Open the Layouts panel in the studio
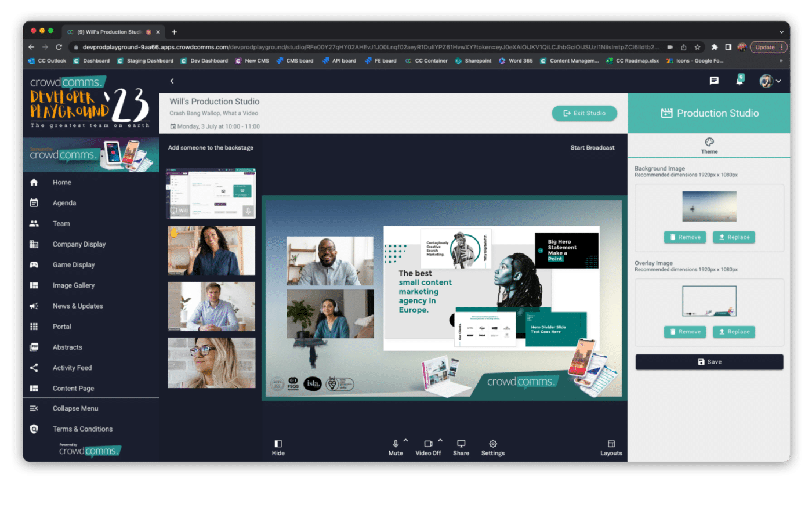The width and height of the screenshot is (812, 522). tap(611, 447)
